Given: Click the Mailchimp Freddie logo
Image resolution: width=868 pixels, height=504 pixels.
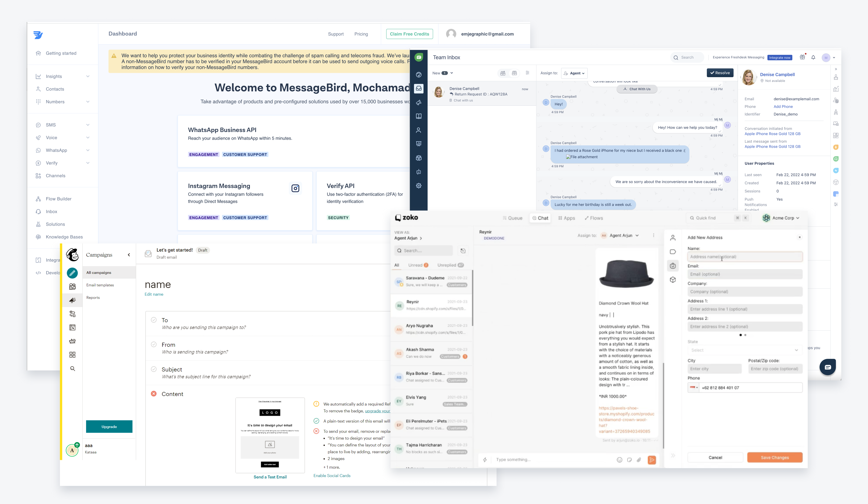Looking at the screenshot, I should pyautogui.click(x=72, y=255).
